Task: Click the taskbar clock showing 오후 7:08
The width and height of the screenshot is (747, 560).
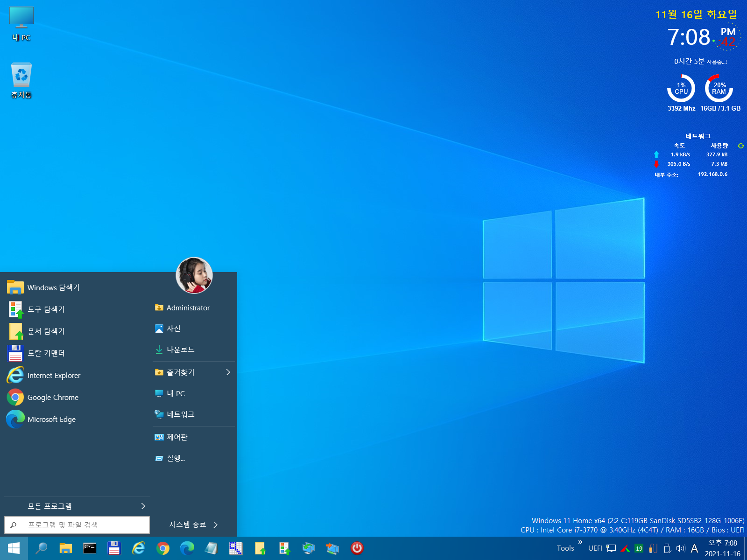Action: point(723,548)
